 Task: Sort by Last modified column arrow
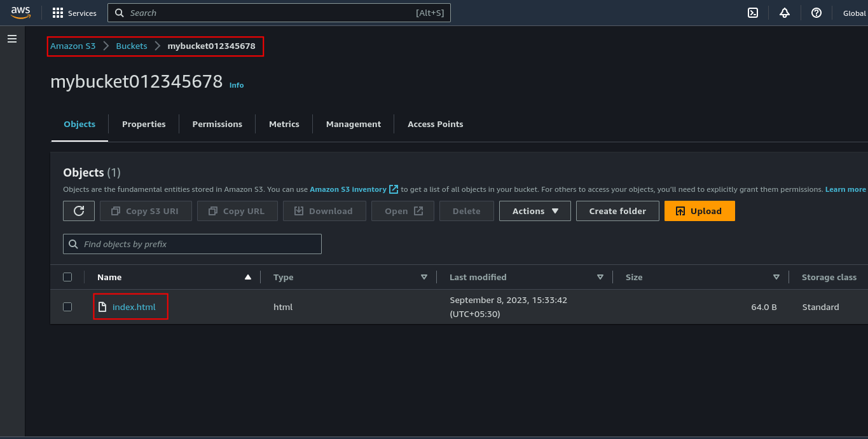pyautogui.click(x=600, y=277)
